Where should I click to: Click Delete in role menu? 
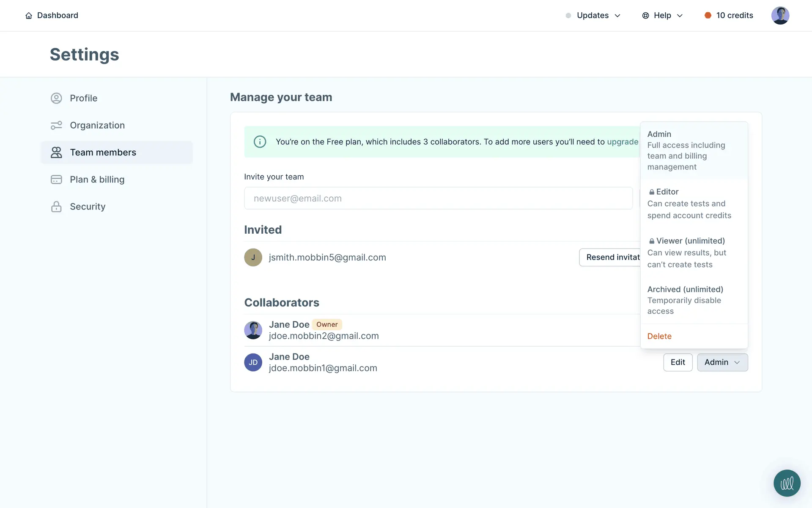(x=659, y=336)
